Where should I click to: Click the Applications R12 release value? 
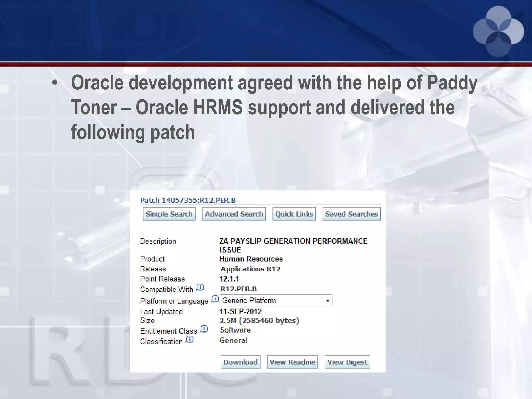pos(250,269)
